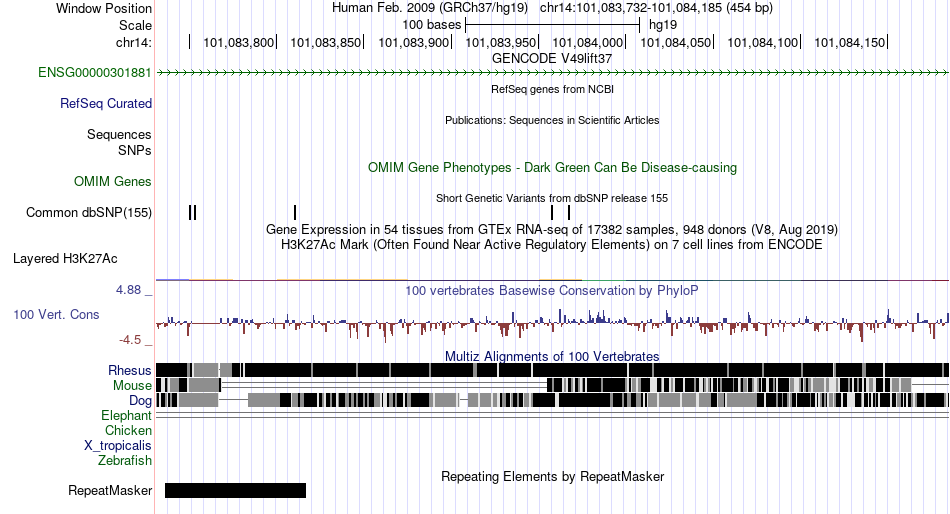Click the 101,083,800 ruler position
This screenshot has height=514, width=950.
click(x=239, y=42)
